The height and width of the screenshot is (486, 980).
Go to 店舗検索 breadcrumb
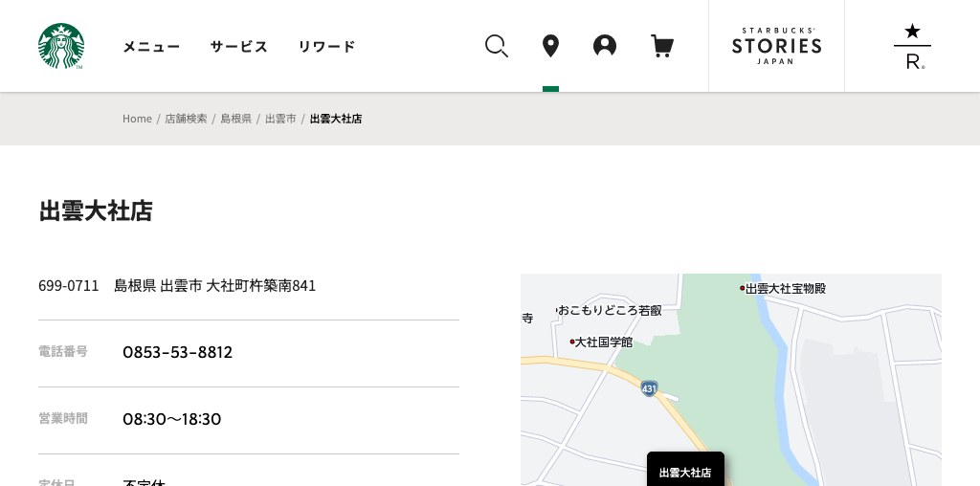[186, 119]
